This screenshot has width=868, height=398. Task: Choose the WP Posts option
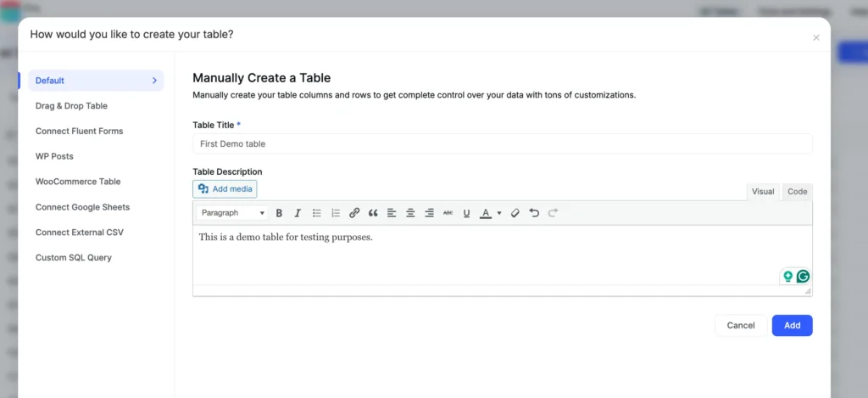click(x=54, y=156)
